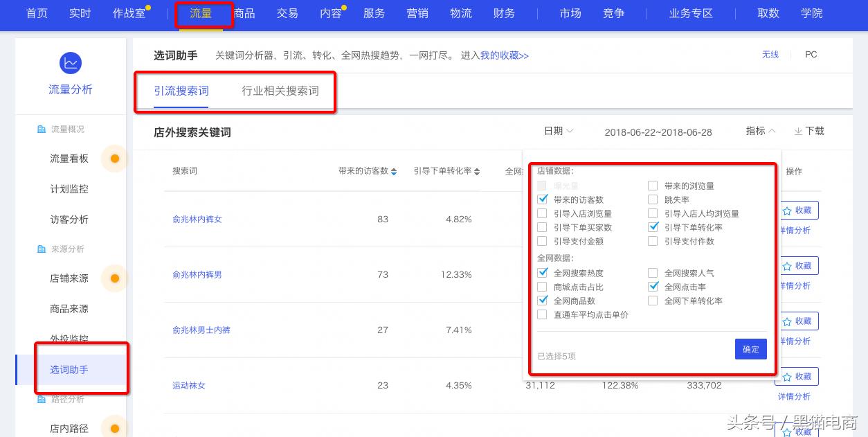Star 运动袜女 row to add to favorites

coord(788,376)
